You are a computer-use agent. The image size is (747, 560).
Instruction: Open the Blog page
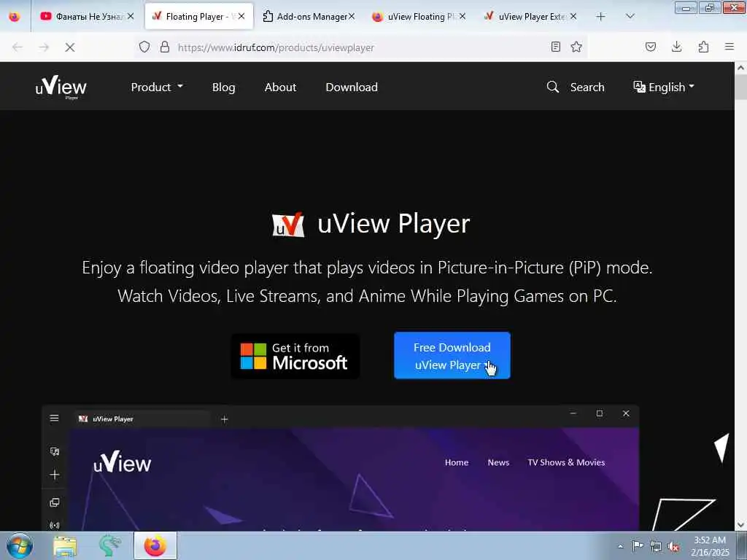pyautogui.click(x=223, y=87)
